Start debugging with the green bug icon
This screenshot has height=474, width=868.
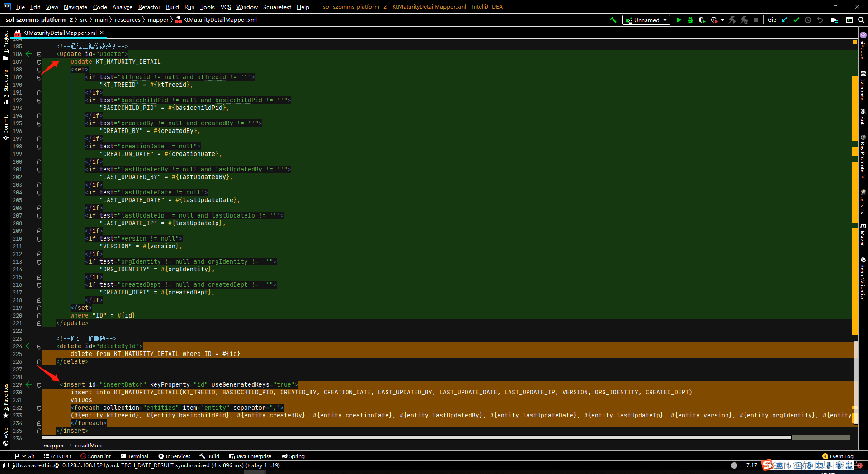point(690,20)
